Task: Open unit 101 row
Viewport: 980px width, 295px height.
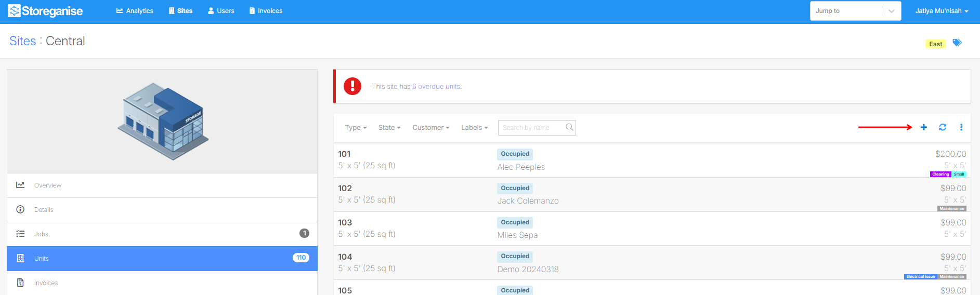Action: [x=652, y=160]
